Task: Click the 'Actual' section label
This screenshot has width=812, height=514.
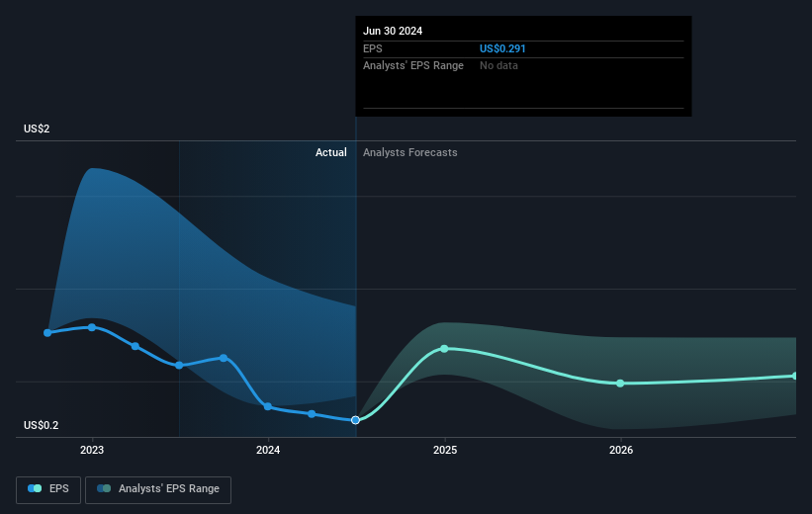Action: 331,152
